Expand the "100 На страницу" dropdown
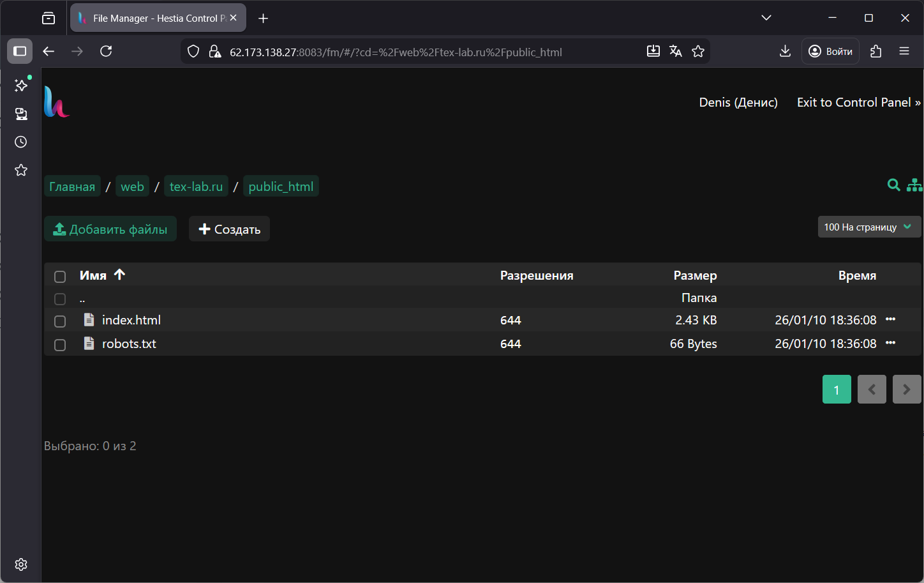The width and height of the screenshot is (924, 583). pyautogui.click(x=869, y=227)
